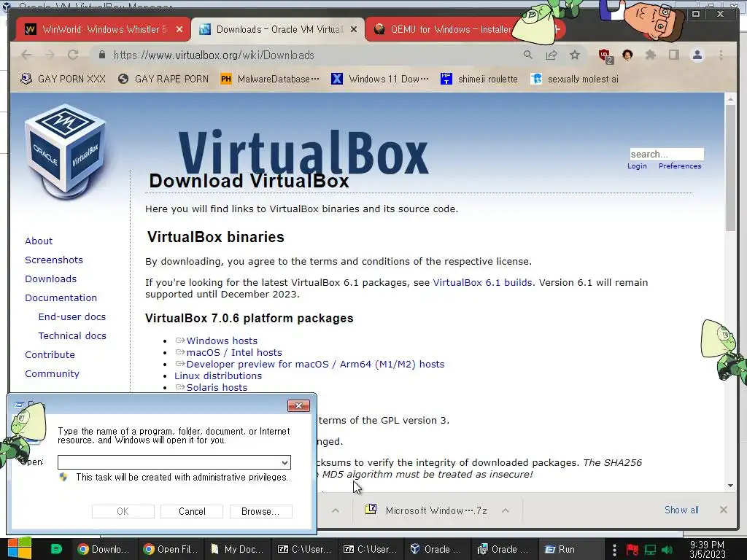This screenshot has width=747, height=560.
Task: Open Screenshots in the sidebar
Action: pos(54,260)
